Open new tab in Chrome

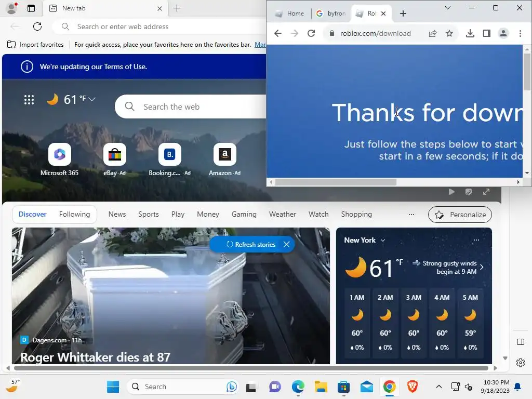coord(403,14)
